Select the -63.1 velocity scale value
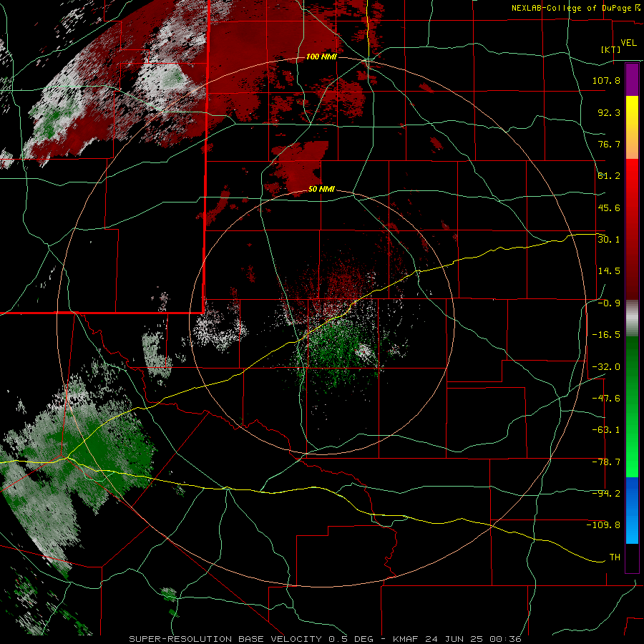Viewport: 644px width, 644px height. pyautogui.click(x=606, y=430)
